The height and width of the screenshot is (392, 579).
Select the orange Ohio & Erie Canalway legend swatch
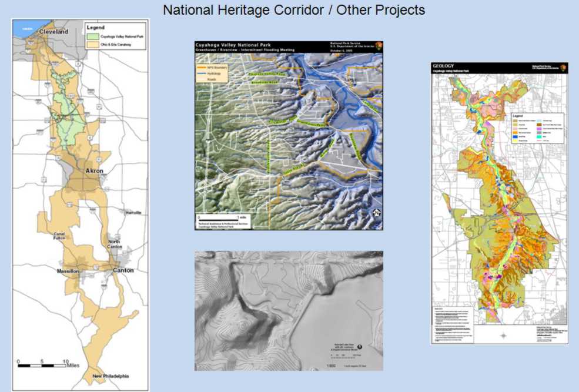pos(93,45)
